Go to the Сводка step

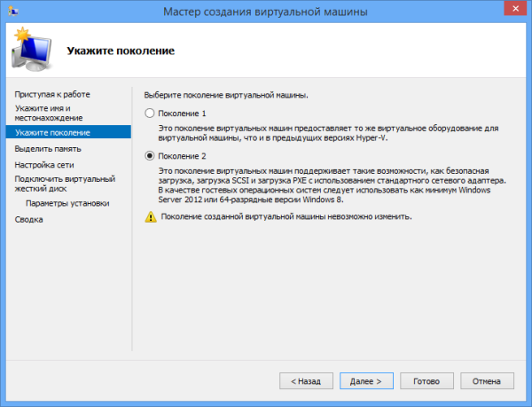click(28, 220)
